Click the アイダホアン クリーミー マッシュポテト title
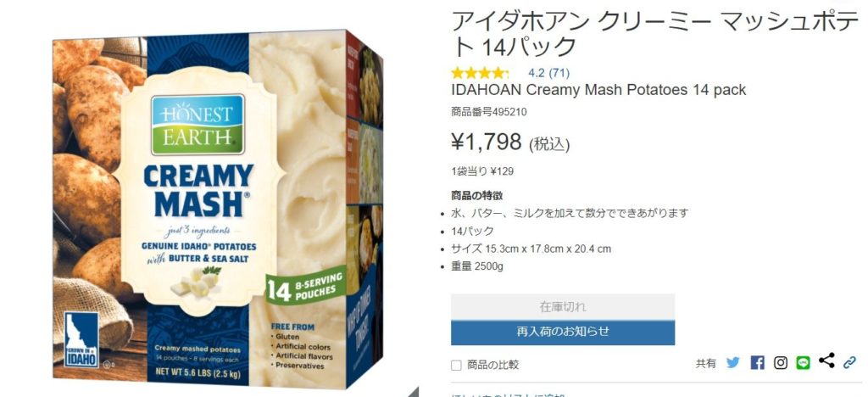The image size is (868, 397). (655, 34)
